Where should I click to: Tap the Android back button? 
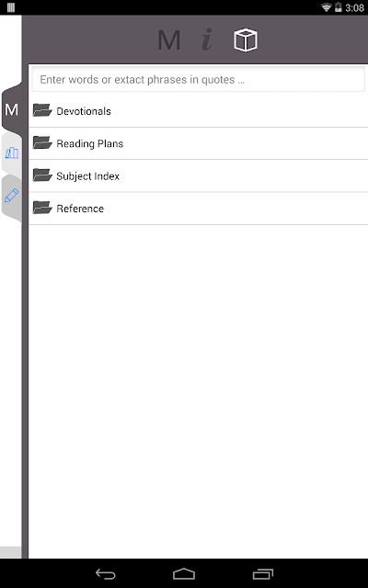(x=106, y=574)
